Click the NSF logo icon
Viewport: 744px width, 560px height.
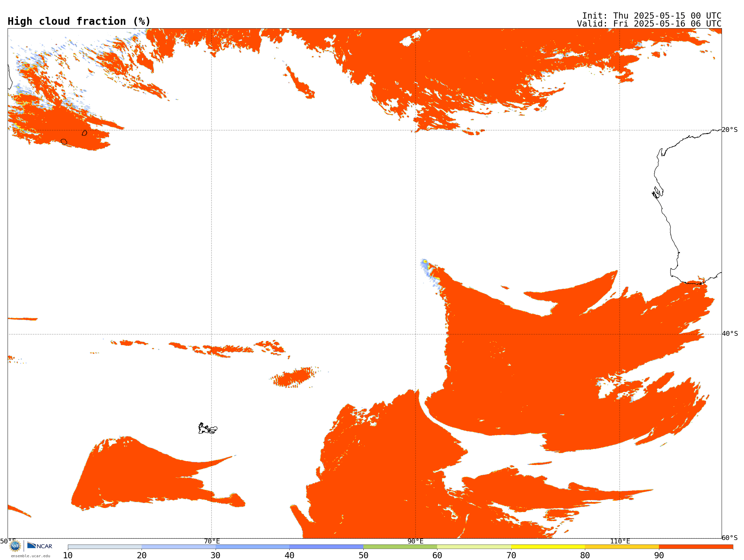point(15,546)
